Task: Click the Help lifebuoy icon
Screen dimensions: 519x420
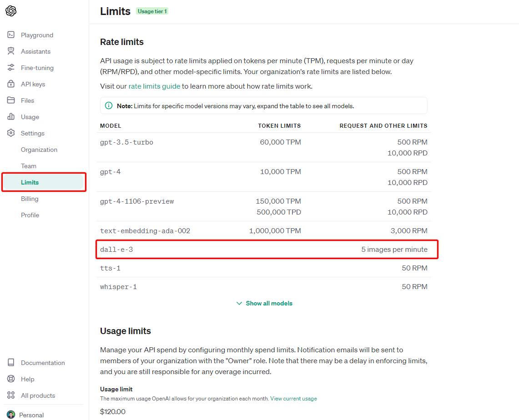Action: [x=11, y=379]
